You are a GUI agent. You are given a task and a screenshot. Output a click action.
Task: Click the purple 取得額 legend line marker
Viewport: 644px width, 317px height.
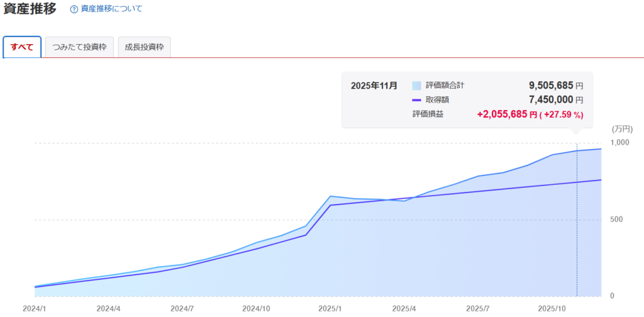point(416,100)
